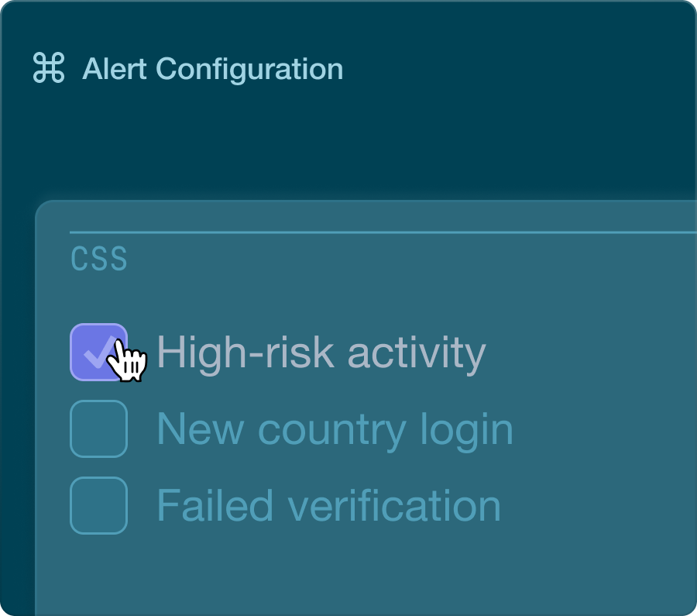Click the looped-square icon beside Alert Configuration

pos(49,68)
